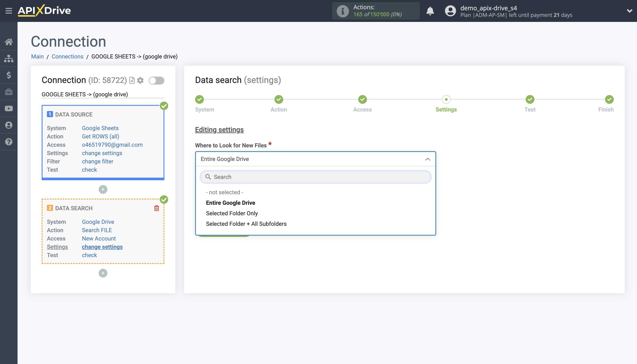Open the Get ROWS (all) action link
Image resolution: width=637 pixels, height=364 pixels.
pos(100,136)
